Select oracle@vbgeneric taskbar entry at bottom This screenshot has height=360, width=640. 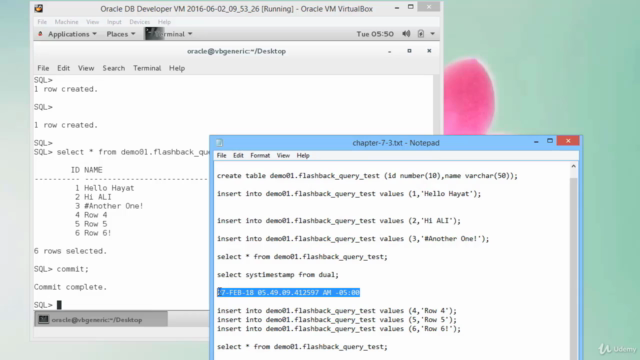(x=101, y=320)
